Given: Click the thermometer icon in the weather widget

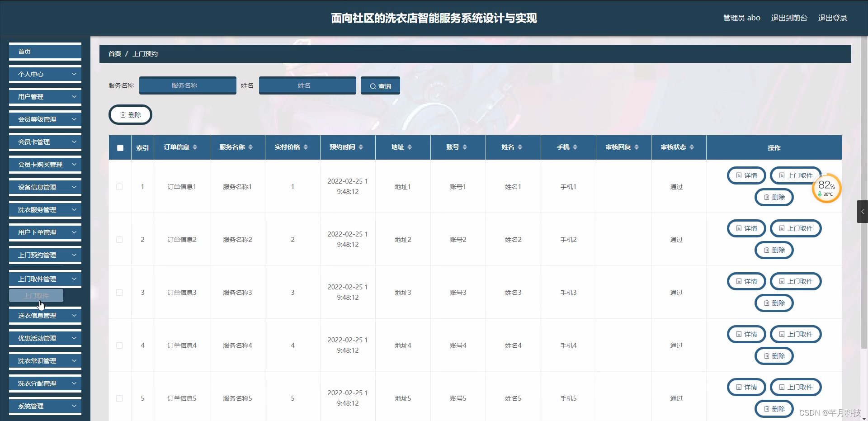Looking at the screenshot, I should (820, 194).
